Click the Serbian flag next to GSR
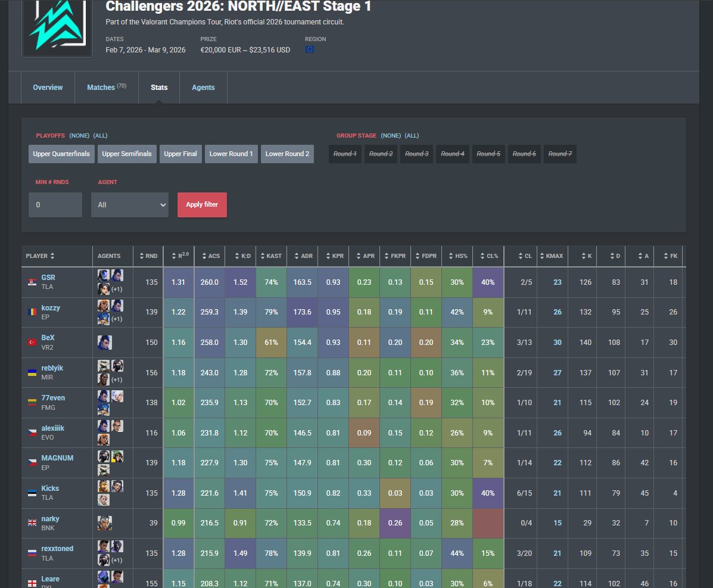This screenshot has width=713, height=588. click(32, 282)
